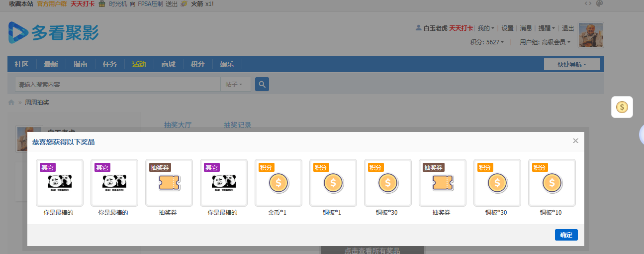
Task: Select the 金币*1 gold coin prize icon
Action: coord(278,183)
